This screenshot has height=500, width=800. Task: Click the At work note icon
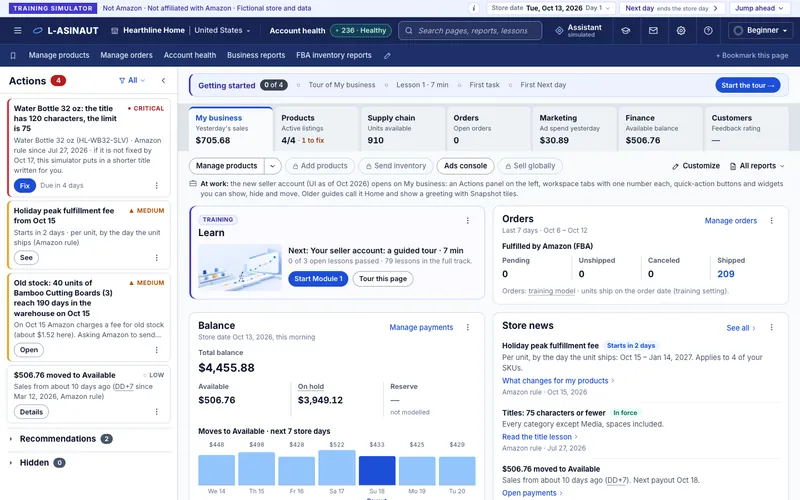click(x=193, y=184)
